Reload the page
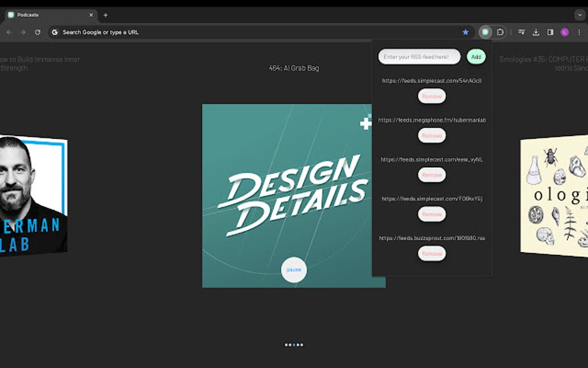This screenshot has width=588, height=368. coord(37,32)
